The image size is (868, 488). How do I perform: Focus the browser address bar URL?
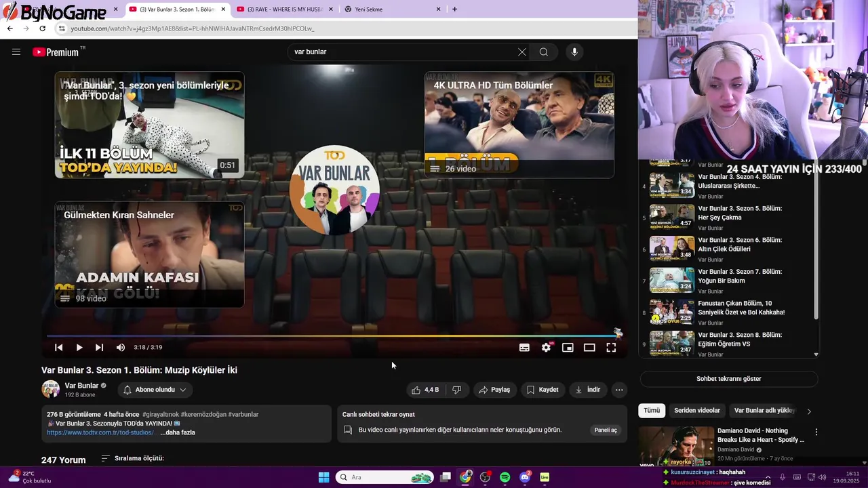[x=193, y=28]
